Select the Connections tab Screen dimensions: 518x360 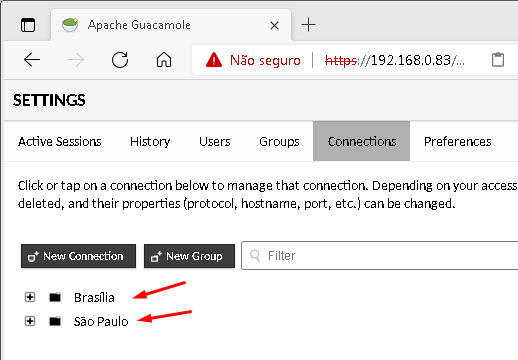click(x=362, y=141)
